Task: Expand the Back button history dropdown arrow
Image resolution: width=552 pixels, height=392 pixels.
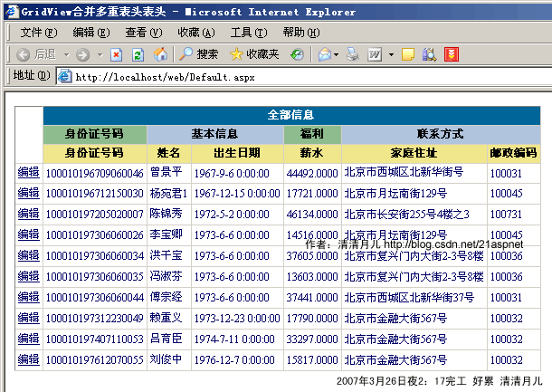Action: [64, 55]
